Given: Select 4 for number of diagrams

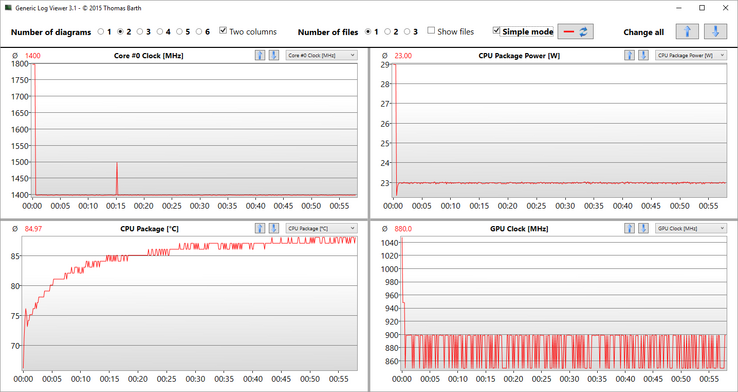Looking at the screenshot, I should pyautogui.click(x=160, y=32).
